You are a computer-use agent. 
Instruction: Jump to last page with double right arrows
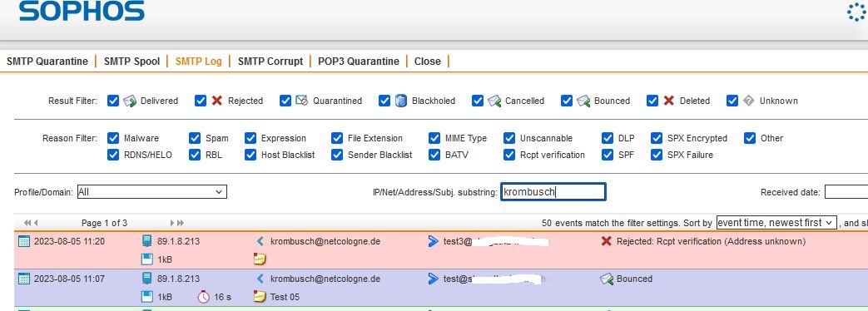(x=181, y=223)
